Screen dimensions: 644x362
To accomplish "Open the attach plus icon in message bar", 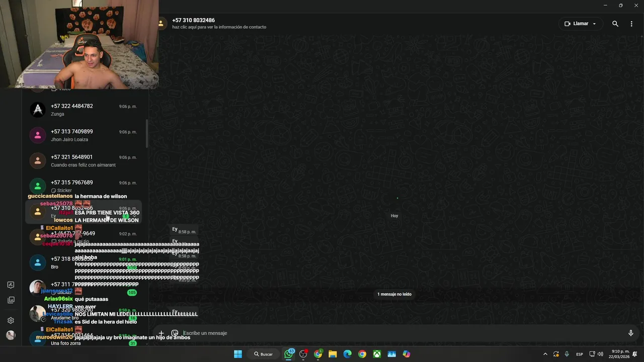I will coord(161,333).
